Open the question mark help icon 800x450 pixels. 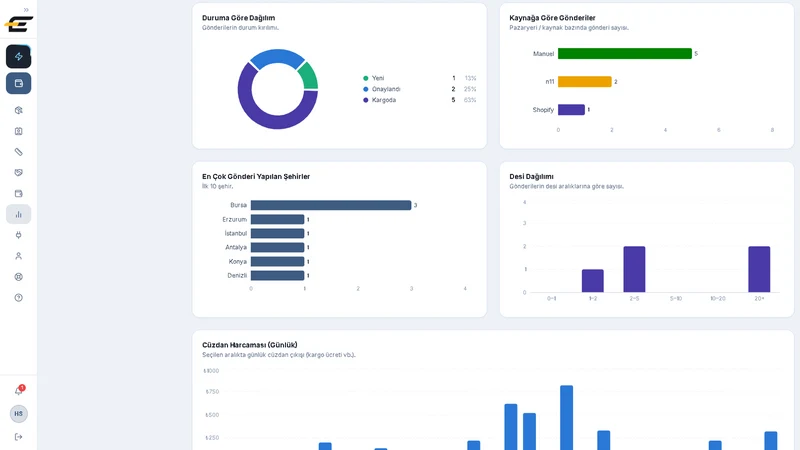click(x=18, y=298)
